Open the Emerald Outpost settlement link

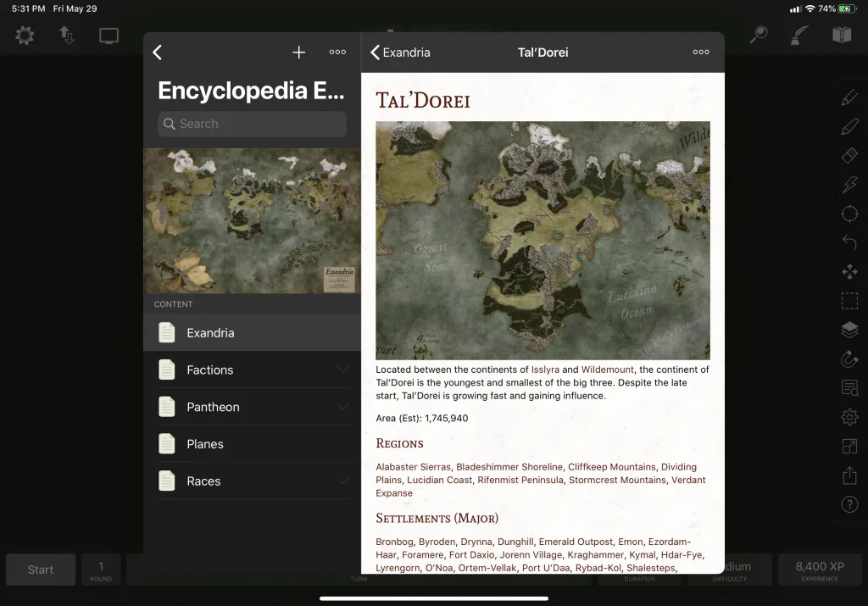576,542
